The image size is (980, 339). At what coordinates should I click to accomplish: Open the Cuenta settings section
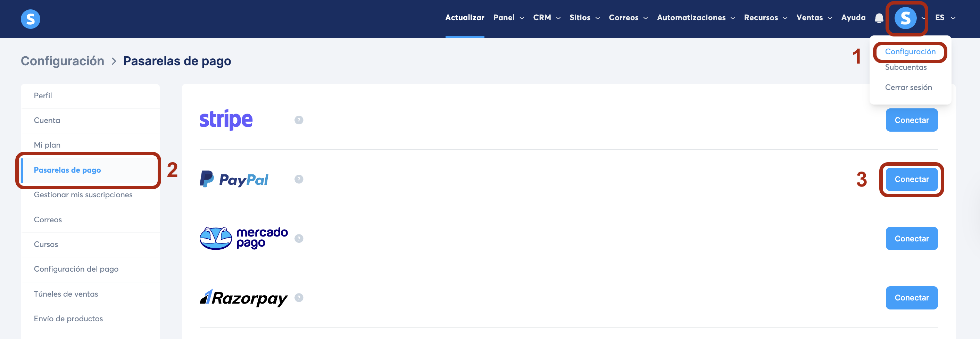tap(90, 121)
